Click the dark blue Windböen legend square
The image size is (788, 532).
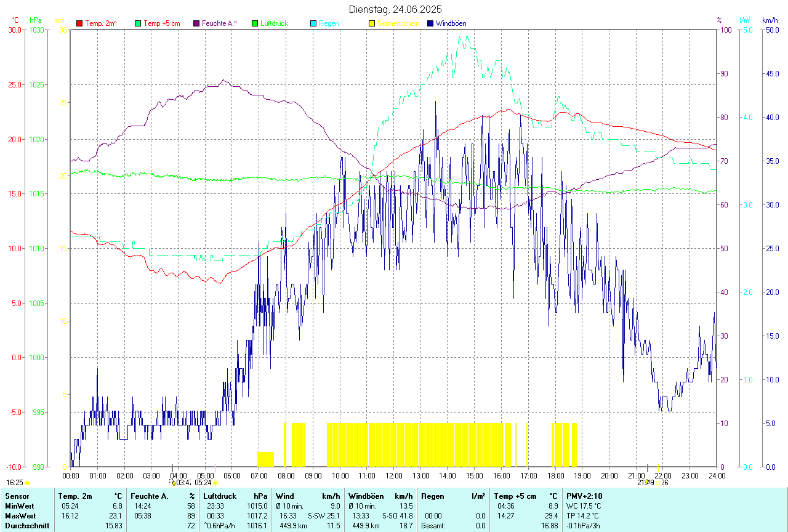(x=430, y=23)
